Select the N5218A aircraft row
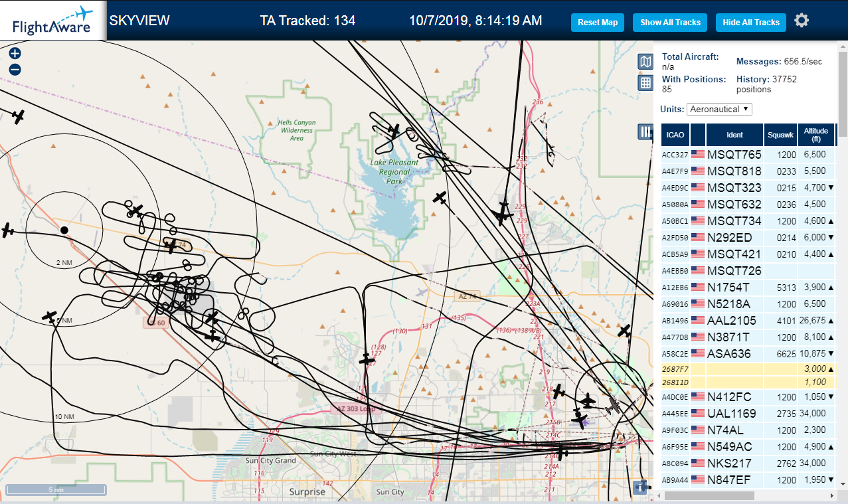Screen dimensions: 848x504 point(748,304)
